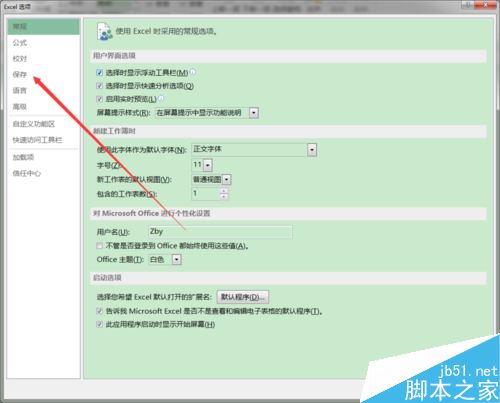Increase 包含的工作表数 spinner value
Viewport: 500px width, 403px height.
pos(224,191)
